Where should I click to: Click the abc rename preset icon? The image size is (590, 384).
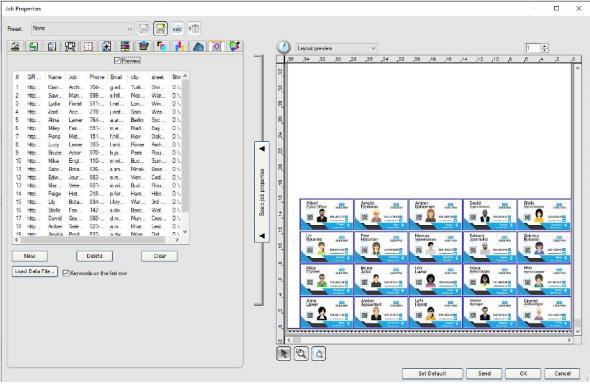point(177,29)
